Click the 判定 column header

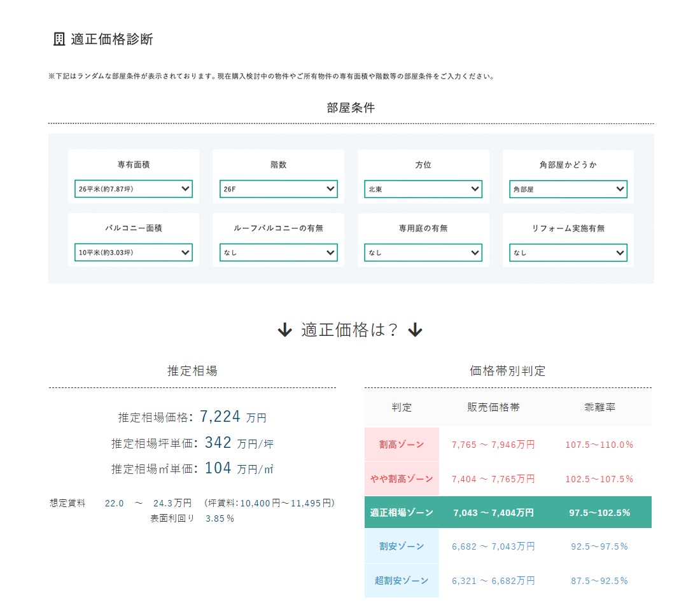(x=402, y=407)
